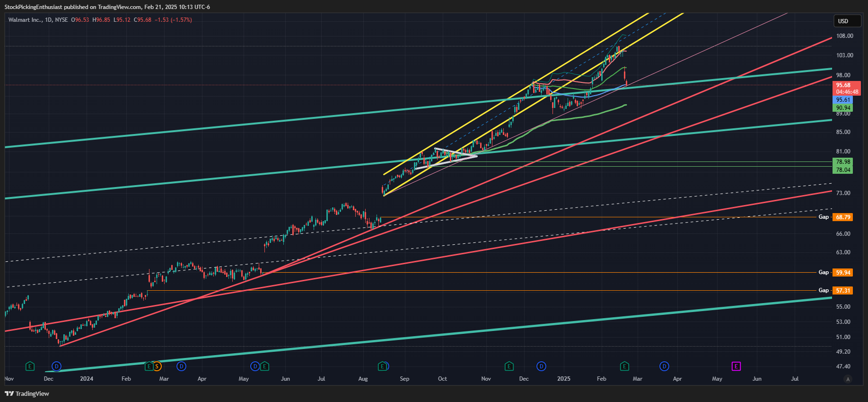
Task: Select the green 78.98 price label
Action: [x=843, y=162]
